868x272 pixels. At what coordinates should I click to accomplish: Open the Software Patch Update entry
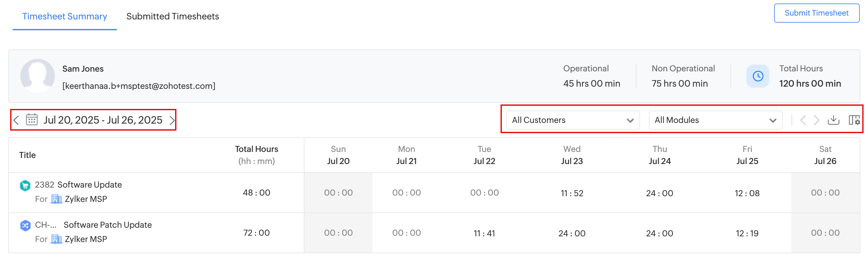tap(108, 225)
